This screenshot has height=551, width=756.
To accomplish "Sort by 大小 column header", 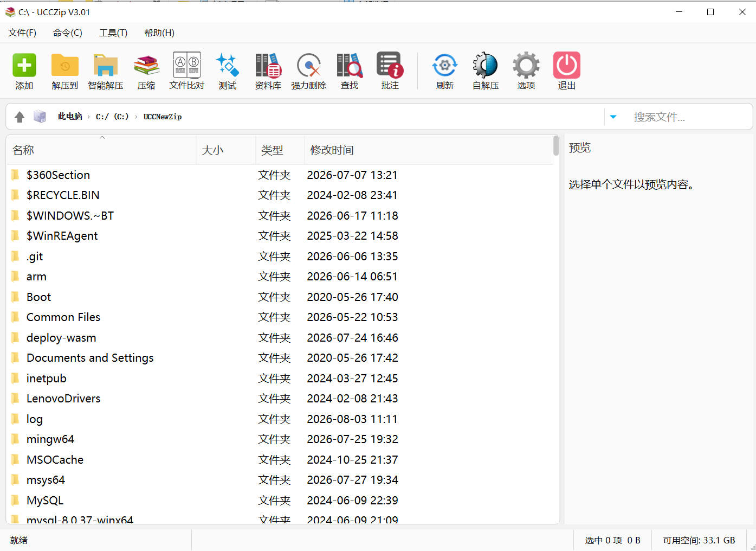I will (226, 150).
